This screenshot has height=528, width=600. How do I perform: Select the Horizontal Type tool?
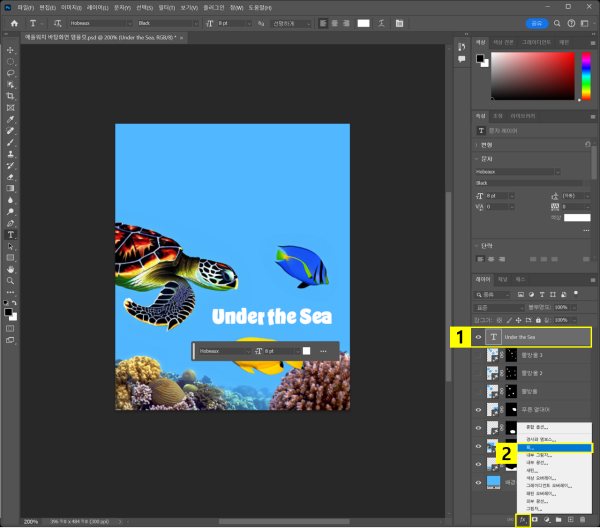pos(10,234)
